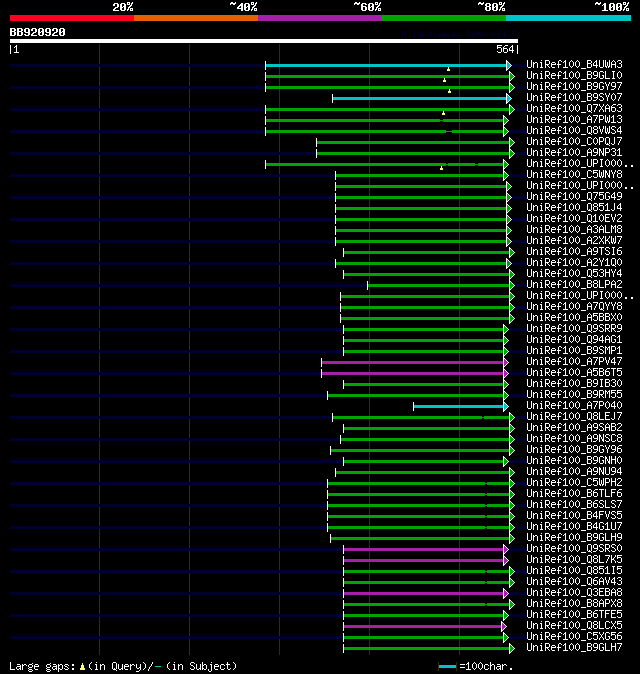Select the UniRef100_Q94AG1 label
This screenshot has width=640, height=674.
[x=574, y=340]
